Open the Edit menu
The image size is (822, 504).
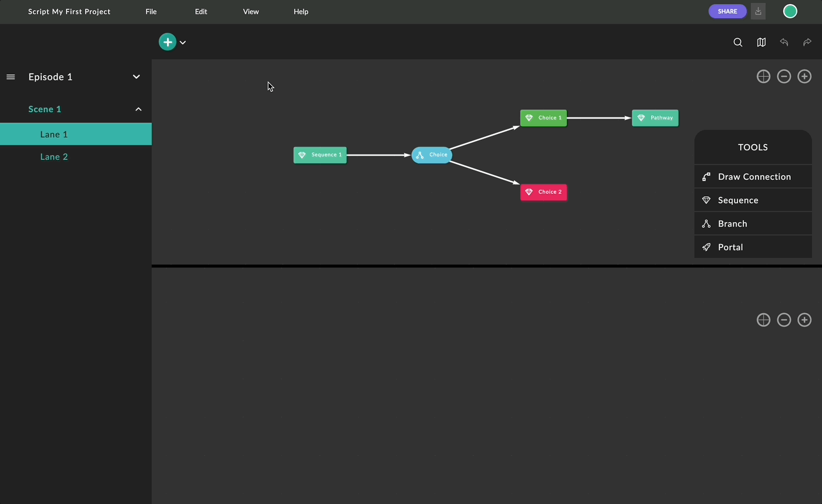201,11
